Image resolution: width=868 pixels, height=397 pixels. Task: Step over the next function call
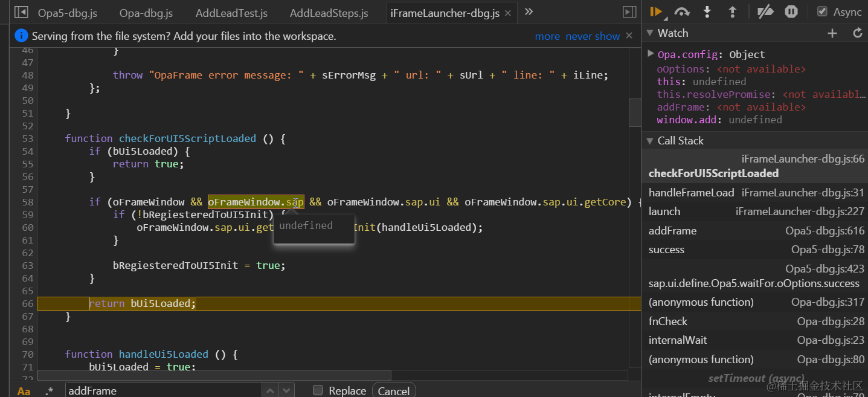coord(682,11)
